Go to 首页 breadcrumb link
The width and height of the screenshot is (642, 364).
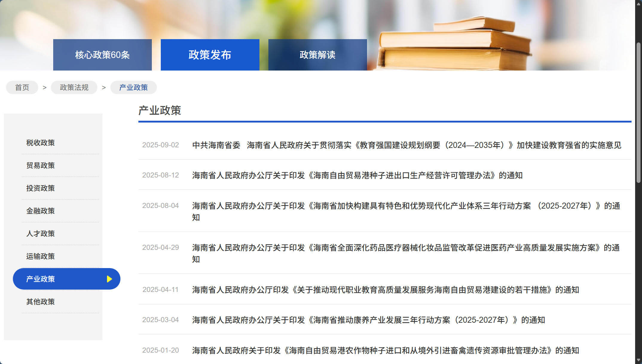(22, 88)
